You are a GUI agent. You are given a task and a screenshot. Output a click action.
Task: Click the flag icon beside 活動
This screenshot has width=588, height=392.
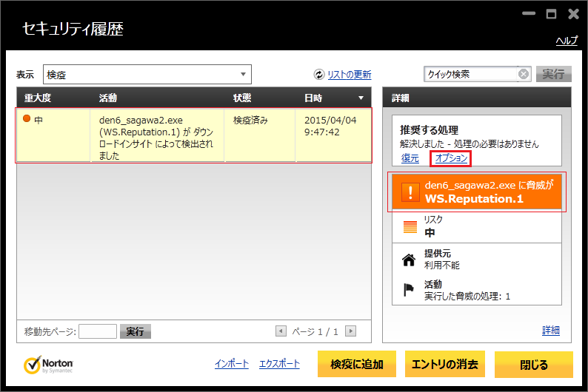click(408, 290)
